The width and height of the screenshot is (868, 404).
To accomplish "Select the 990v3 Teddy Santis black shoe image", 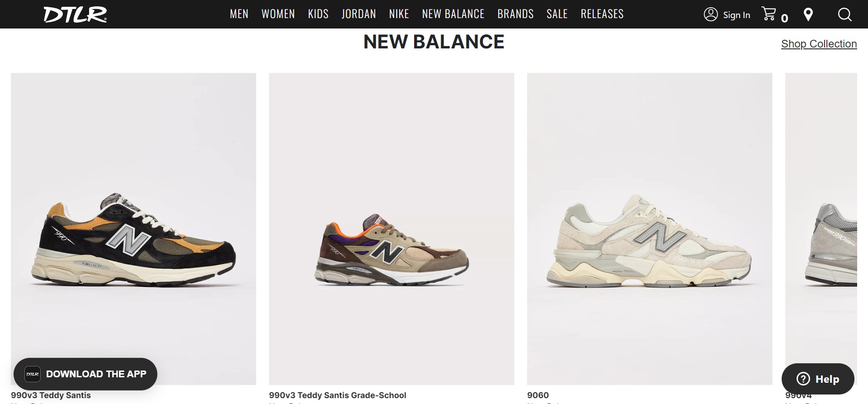I will [x=133, y=229].
